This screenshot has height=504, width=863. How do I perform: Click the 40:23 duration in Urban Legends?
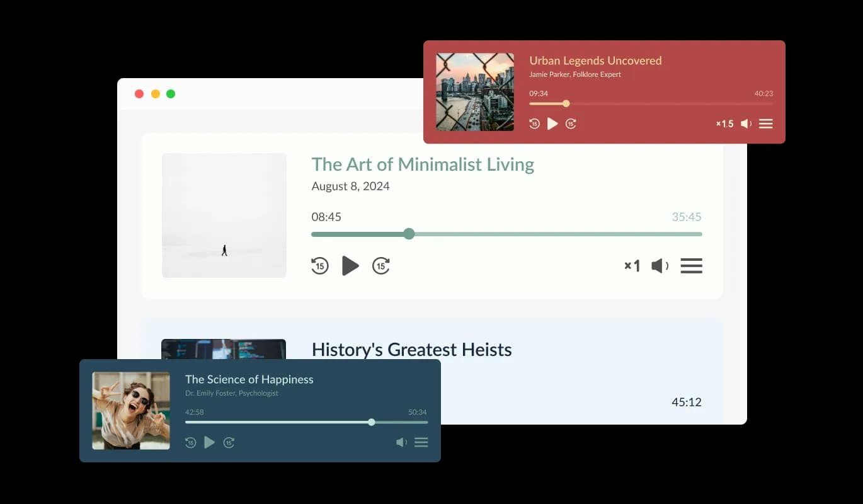click(x=763, y=93)
